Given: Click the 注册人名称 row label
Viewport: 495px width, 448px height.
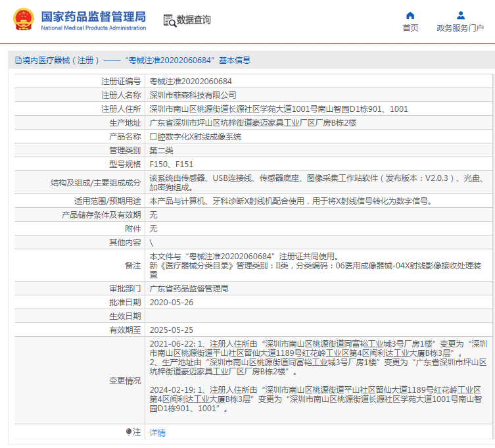Looking at the screenshot, I should tap(121, 95).
